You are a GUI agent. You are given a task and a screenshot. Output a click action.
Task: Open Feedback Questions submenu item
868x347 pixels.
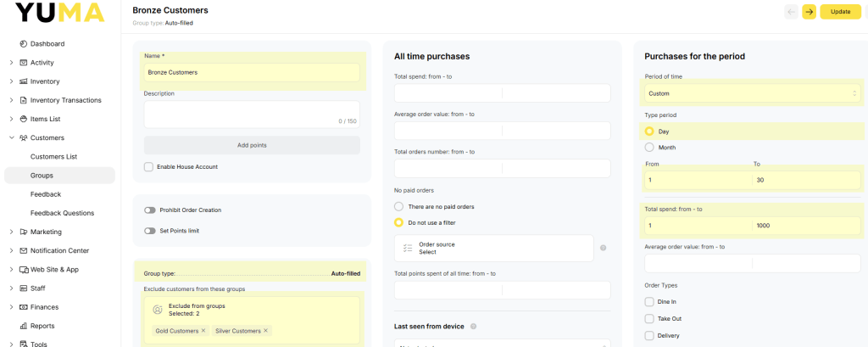pos(62,214)
